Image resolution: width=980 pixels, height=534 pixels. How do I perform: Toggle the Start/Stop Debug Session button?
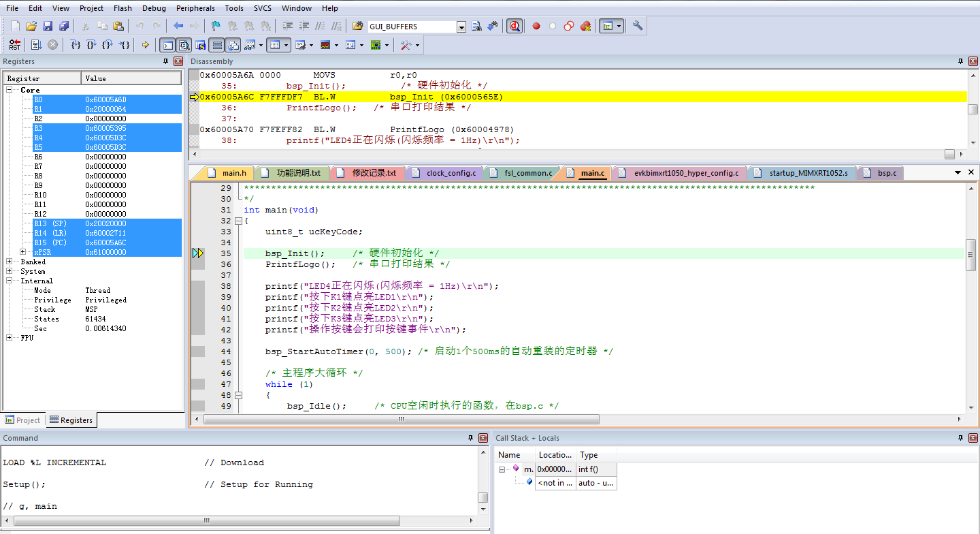[515, 26]
